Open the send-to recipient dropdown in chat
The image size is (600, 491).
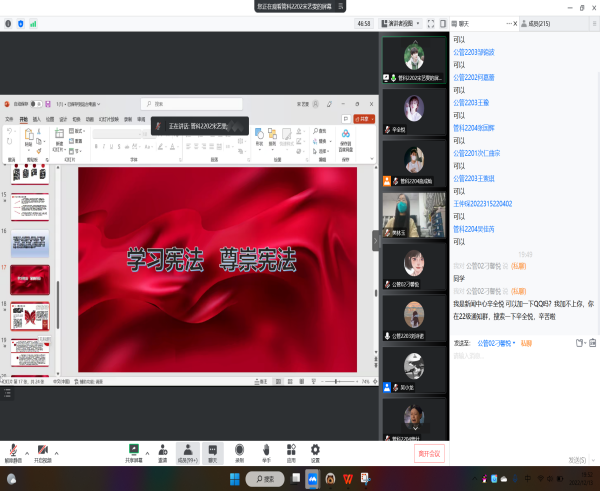[x=497, y=343]
